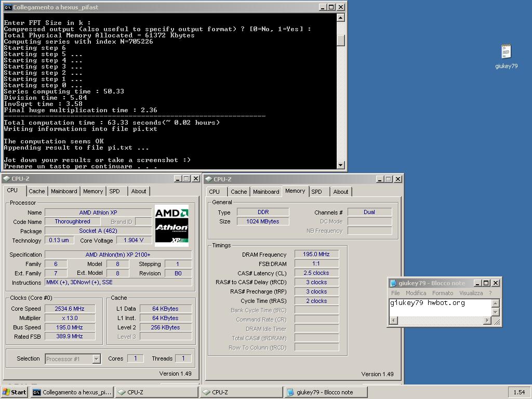Click the command prompt window title icon
Screen dimensions: 532x399
[x=7, y=7]
